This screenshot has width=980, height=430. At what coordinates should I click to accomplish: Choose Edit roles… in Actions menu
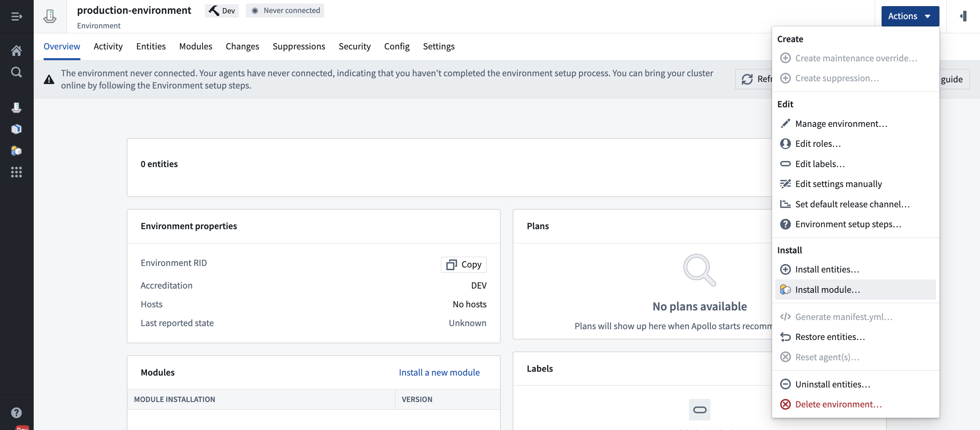coord(855,144)
